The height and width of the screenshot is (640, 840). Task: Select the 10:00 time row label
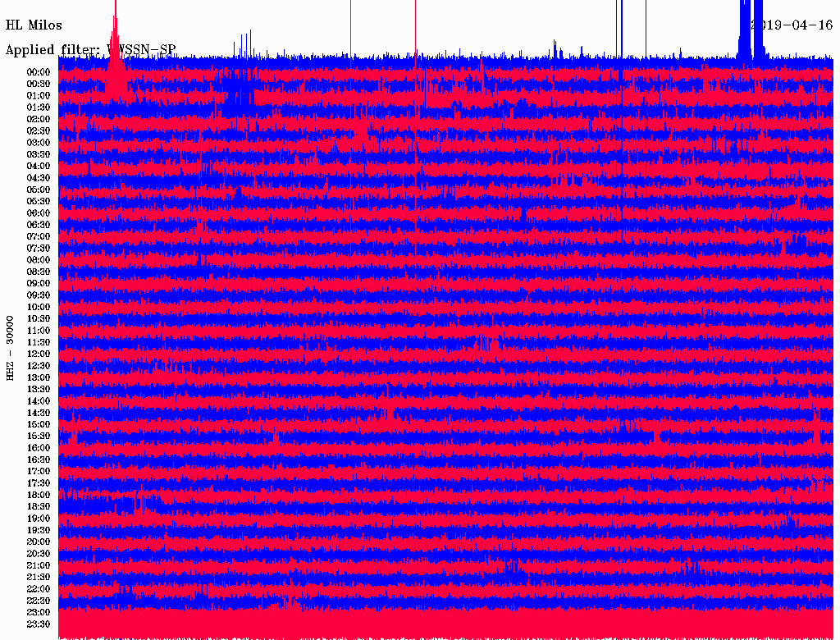39,307
